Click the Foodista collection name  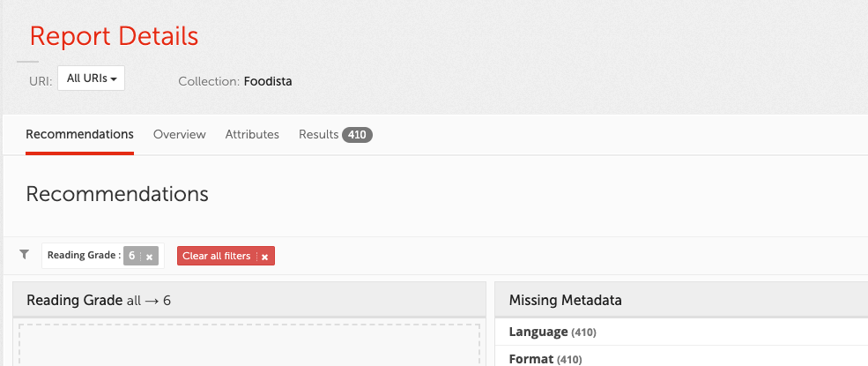268,81
